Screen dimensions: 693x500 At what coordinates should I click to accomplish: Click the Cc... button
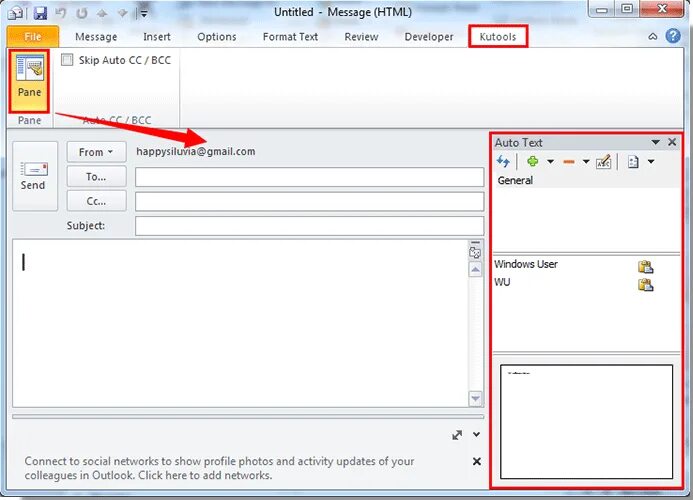click(x=96, y=201)
